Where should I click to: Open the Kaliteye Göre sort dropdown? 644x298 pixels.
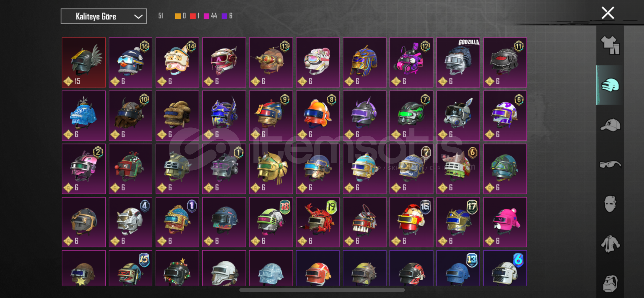104,16
